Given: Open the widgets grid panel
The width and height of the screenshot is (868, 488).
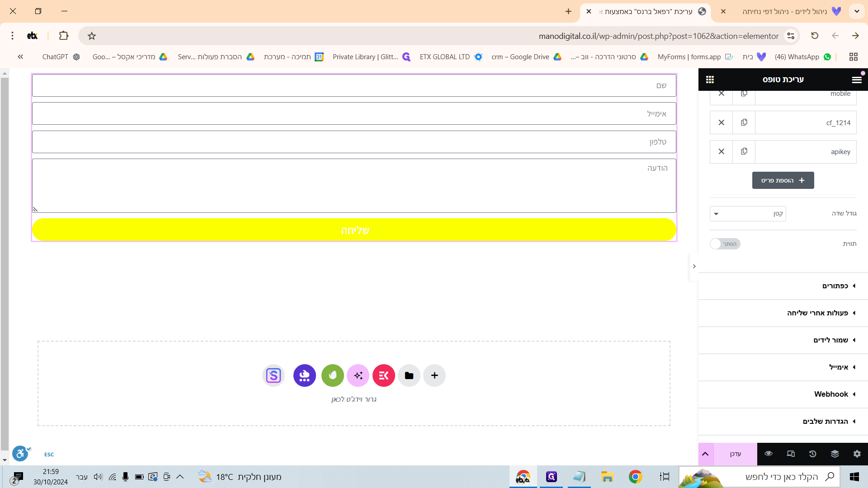Looking at the screenshot, I should [710, 80].
